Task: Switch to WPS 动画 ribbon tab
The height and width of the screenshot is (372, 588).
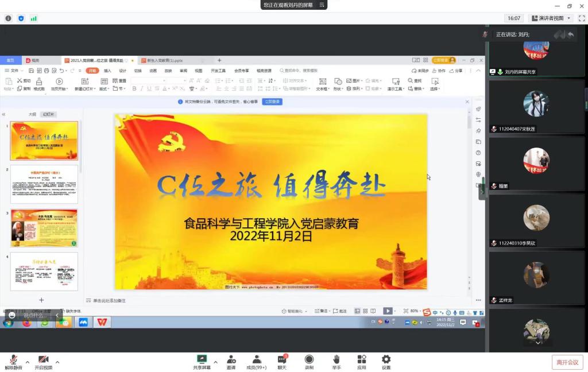Action: 153,71
